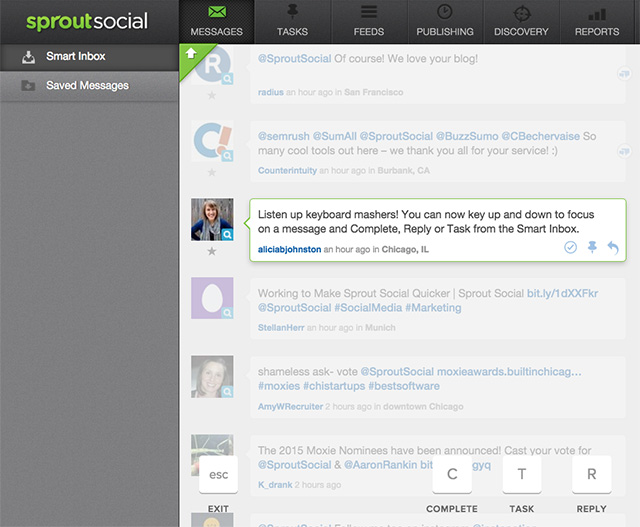This screenshot has height=527, width=640.
Task: Star the radius message
Action: [211, 96]
